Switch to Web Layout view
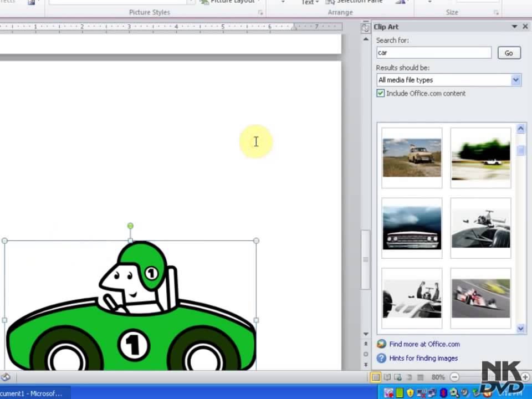Viewport: 532px width, 399px height. 398,377
